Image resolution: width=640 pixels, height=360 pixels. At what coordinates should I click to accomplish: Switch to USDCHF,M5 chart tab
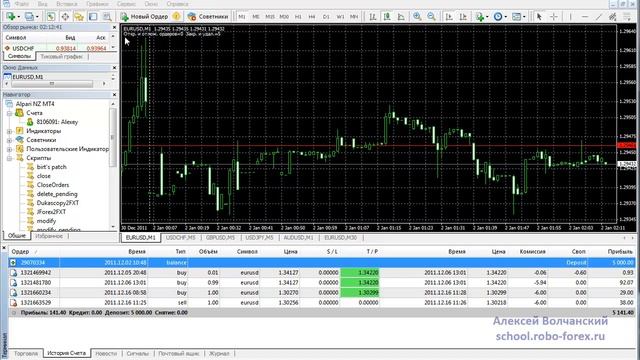[x=180, y=238]
